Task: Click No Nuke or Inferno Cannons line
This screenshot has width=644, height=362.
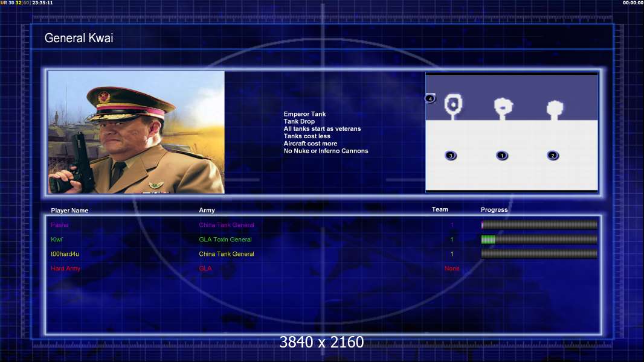Action: click(x=326, y=151)
